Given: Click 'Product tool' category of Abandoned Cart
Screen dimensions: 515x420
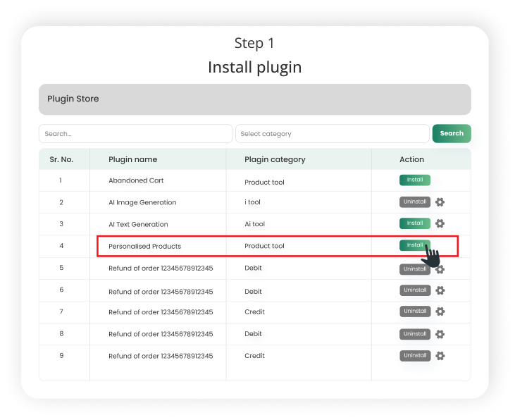Looking at the screenshot, I should pyautogui.click(x=264, y=182).
